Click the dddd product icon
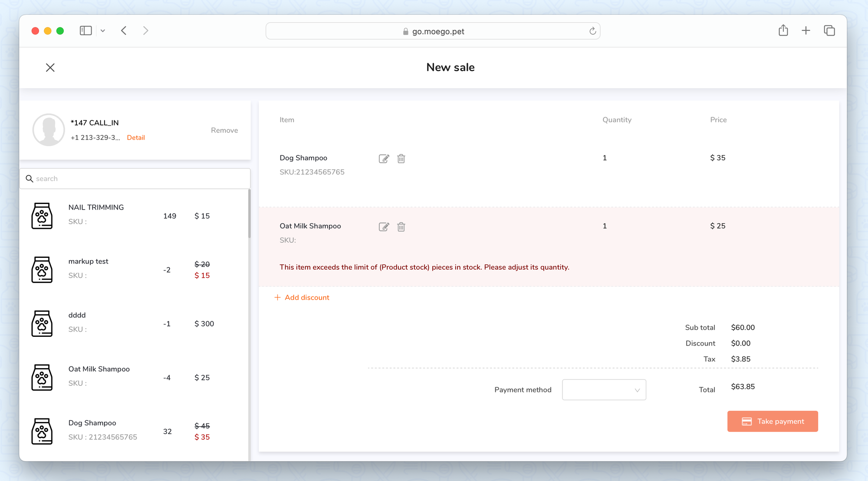The height and width of the screenshot is (481, 868). 42,323
